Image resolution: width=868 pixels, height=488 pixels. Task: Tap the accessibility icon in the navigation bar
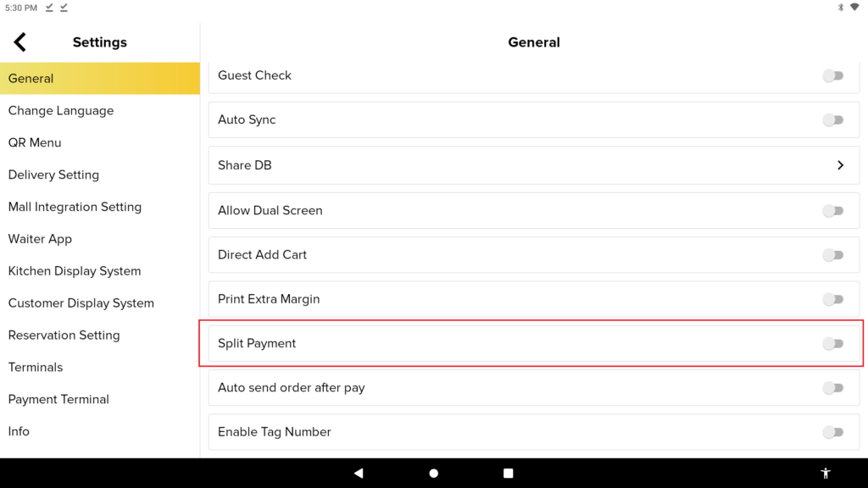coord(826,473)
